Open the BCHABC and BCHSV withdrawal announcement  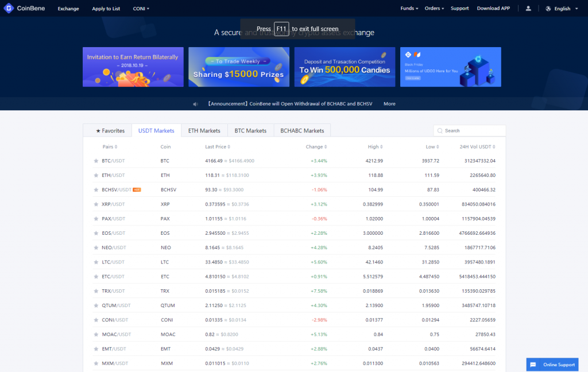(x=290, y=104)
